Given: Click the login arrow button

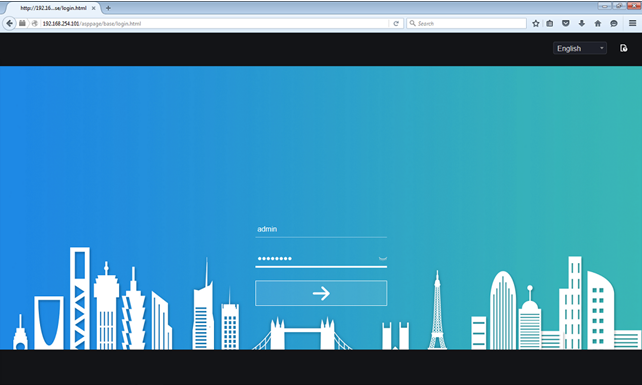Looking at the screenshot, I should (x=321, y=293).
